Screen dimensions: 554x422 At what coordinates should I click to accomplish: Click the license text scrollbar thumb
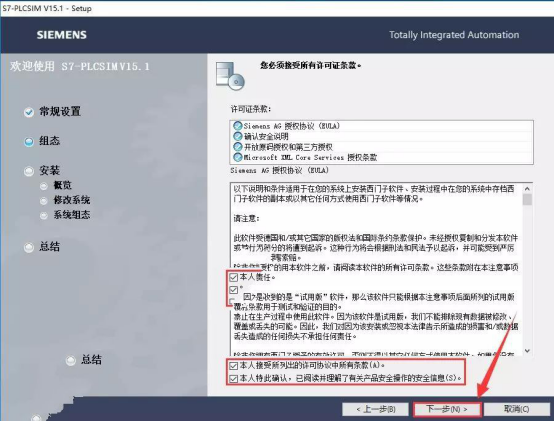(x=527, y=200)
